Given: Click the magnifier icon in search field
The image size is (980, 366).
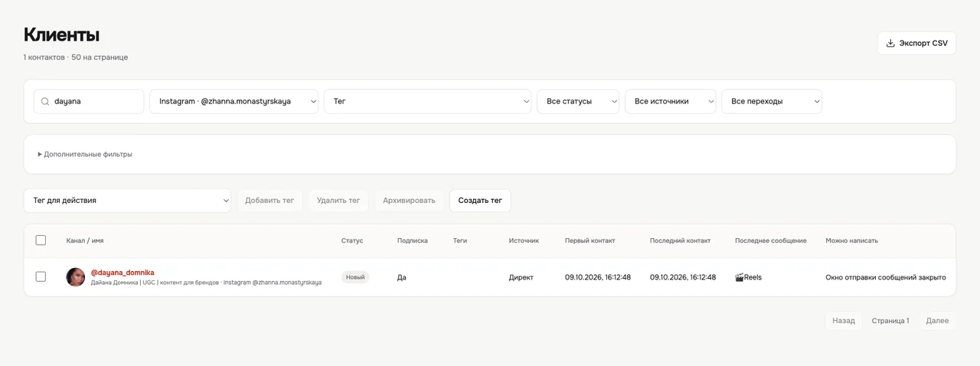Looking at the screenshot, I should 45,101.
